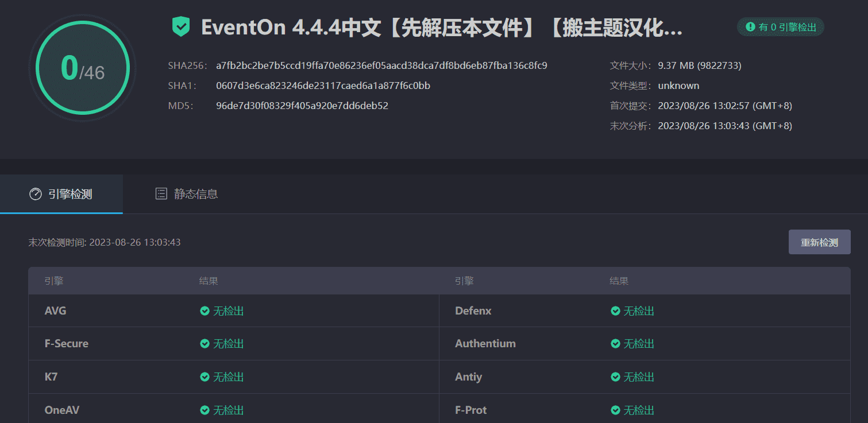Click the list icon on 静态信息 tab

161,193
